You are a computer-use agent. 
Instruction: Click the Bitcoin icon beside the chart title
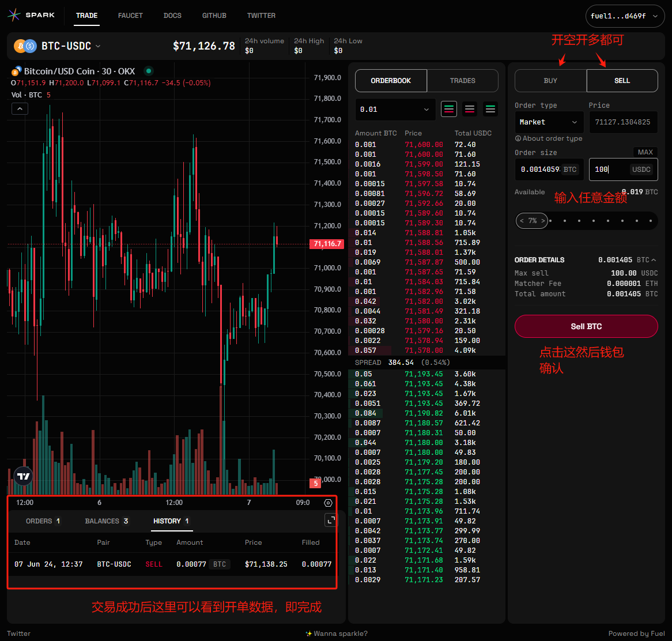(x=17, y=71)
